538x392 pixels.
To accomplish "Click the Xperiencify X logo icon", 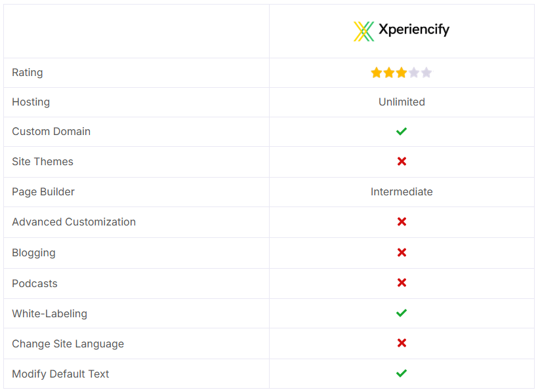I will (363, 31).
